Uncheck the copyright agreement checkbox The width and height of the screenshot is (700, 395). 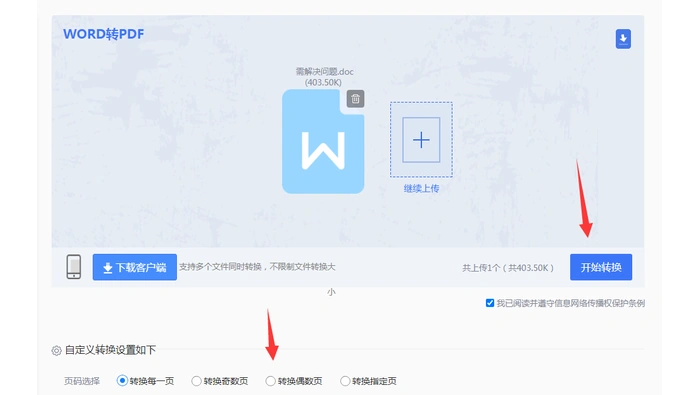pyautogui.click(x=490, y=303)
